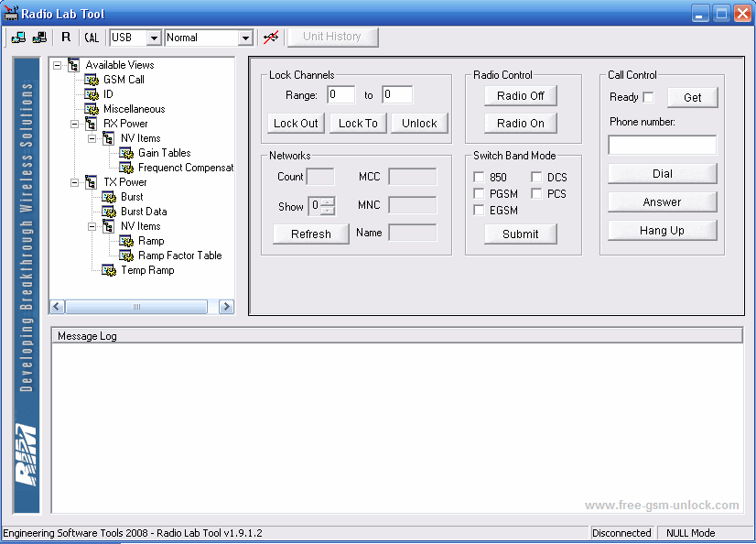Click the TX Power folder icon

point(92,182)
